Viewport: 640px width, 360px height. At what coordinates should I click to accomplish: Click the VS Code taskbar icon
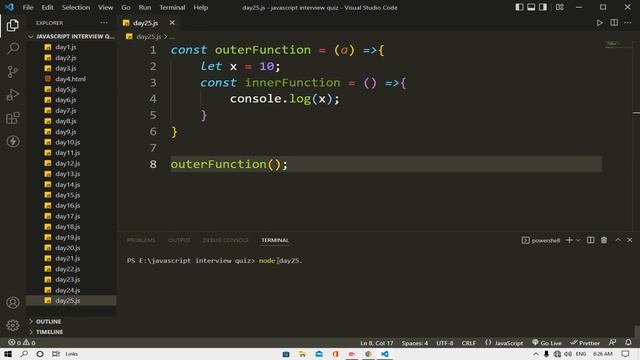click(x=384, y=354)
